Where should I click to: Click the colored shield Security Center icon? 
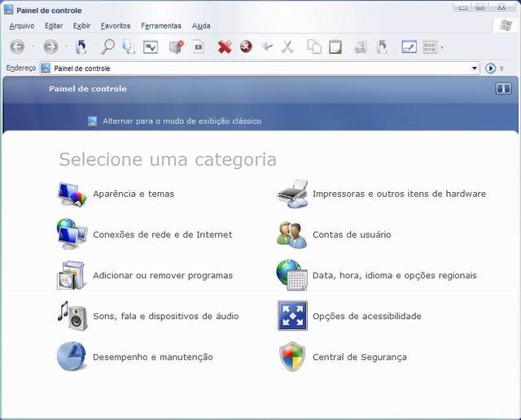pos(292,357)
